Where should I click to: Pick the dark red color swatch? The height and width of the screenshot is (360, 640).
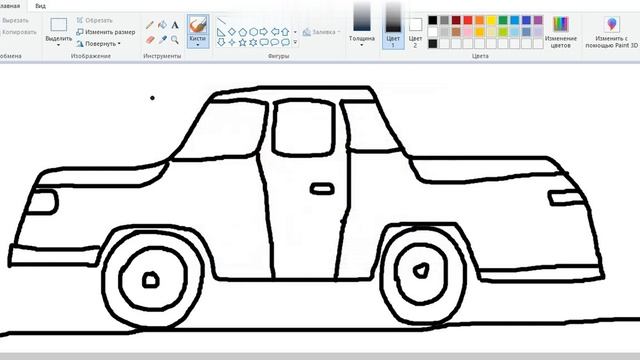click(x=456, y=20)
